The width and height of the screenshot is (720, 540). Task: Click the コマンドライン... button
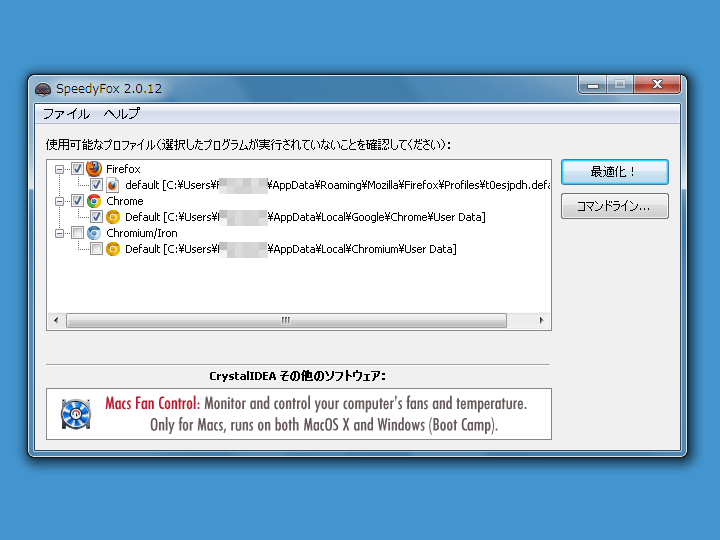pyautogui.click(x=614, y=206)
